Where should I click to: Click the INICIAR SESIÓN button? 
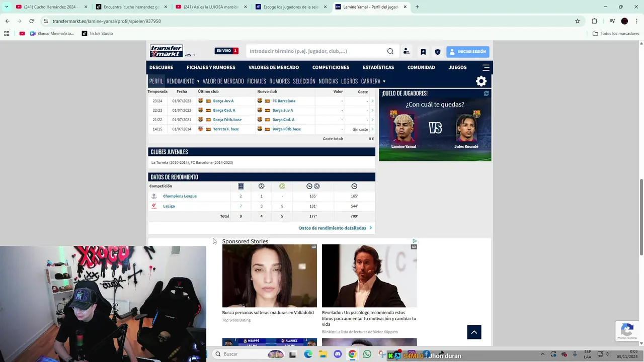click(468, 52)
